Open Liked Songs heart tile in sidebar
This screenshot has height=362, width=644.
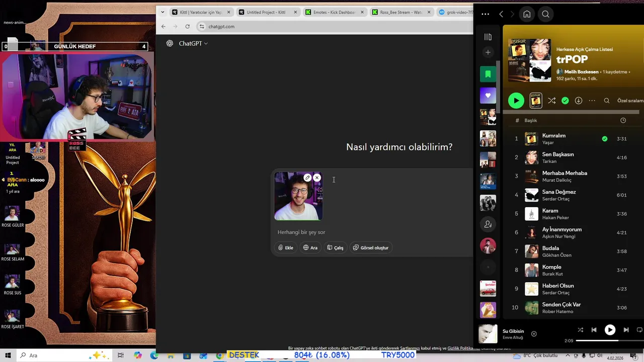click(x=488, y=96)
